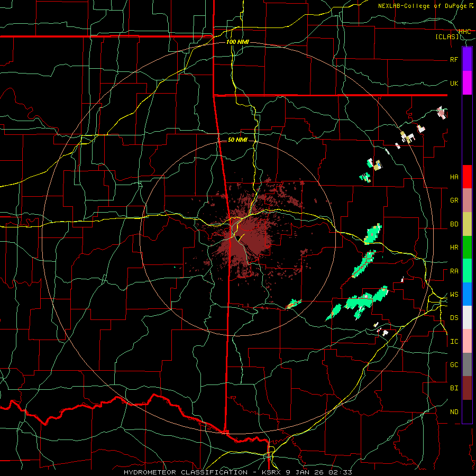Image resolution: width=476 pixels, height=476 pixels.
Task: Click the DS white legend block
Action: (x=467, y=317)
